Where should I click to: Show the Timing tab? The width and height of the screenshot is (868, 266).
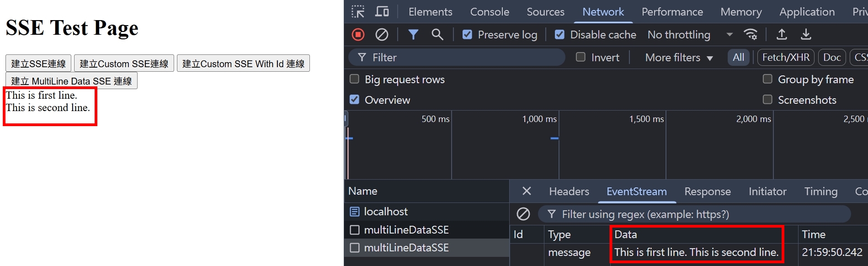pos(820,192)
